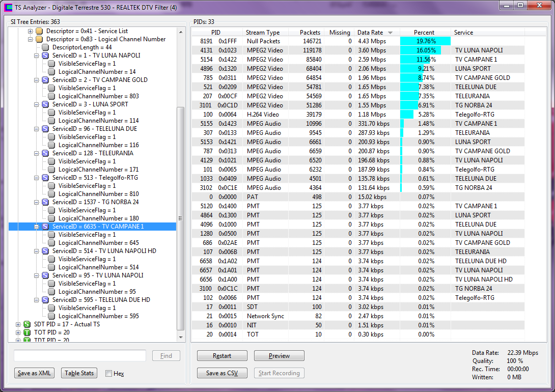Screen dimensions: 555x392
Task: Click the 19.76% bar of Null Packets row
Action: [x=425, y=41]
